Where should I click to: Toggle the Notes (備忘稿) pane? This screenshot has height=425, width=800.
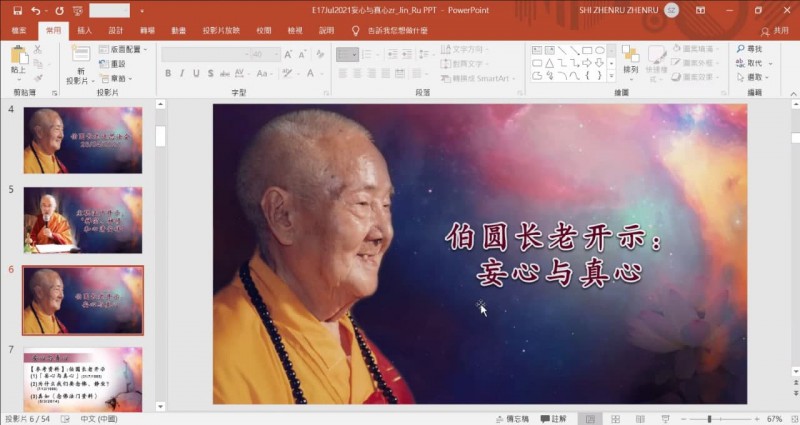click(516, 418)
